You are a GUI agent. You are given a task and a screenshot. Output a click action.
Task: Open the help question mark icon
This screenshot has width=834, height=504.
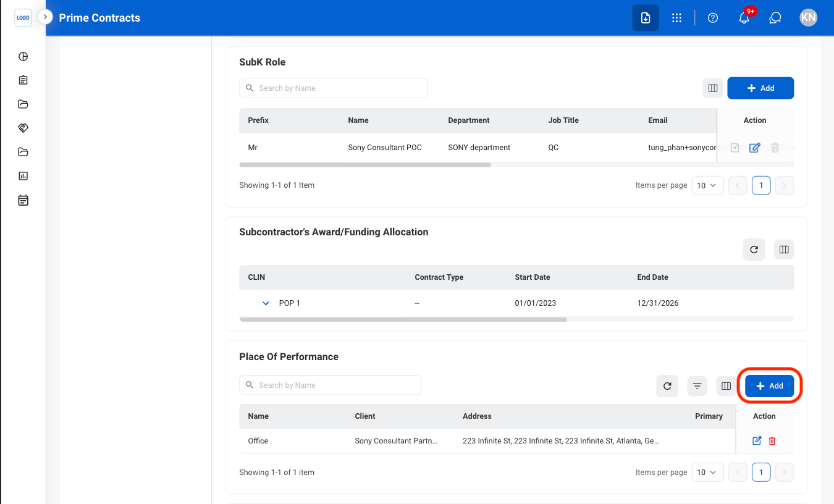coord(713,18)
